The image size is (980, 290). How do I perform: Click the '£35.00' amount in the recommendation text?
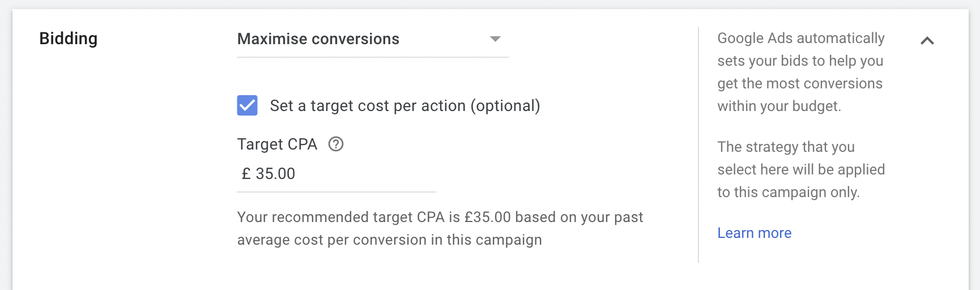(x=487, y=217)
